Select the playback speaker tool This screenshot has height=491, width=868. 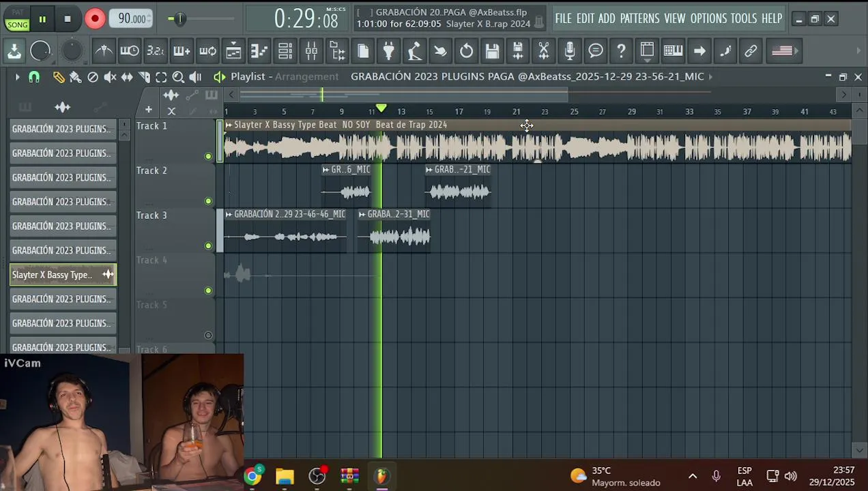tap(195, 77)
